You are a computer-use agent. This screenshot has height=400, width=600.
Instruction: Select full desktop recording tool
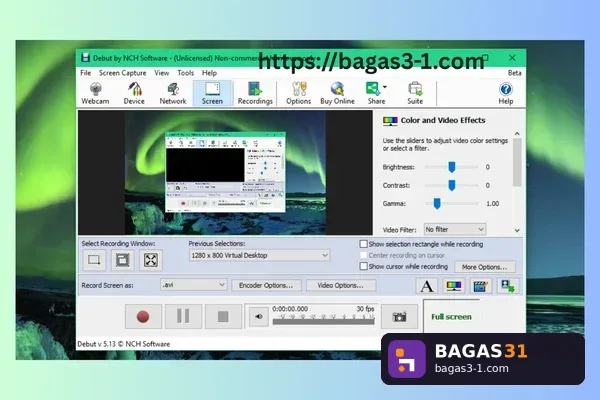pos(151,260)
